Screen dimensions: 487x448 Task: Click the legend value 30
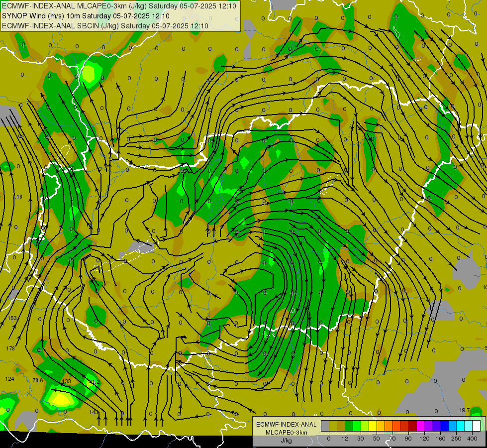pyautogui.click(x=361, y=439)
